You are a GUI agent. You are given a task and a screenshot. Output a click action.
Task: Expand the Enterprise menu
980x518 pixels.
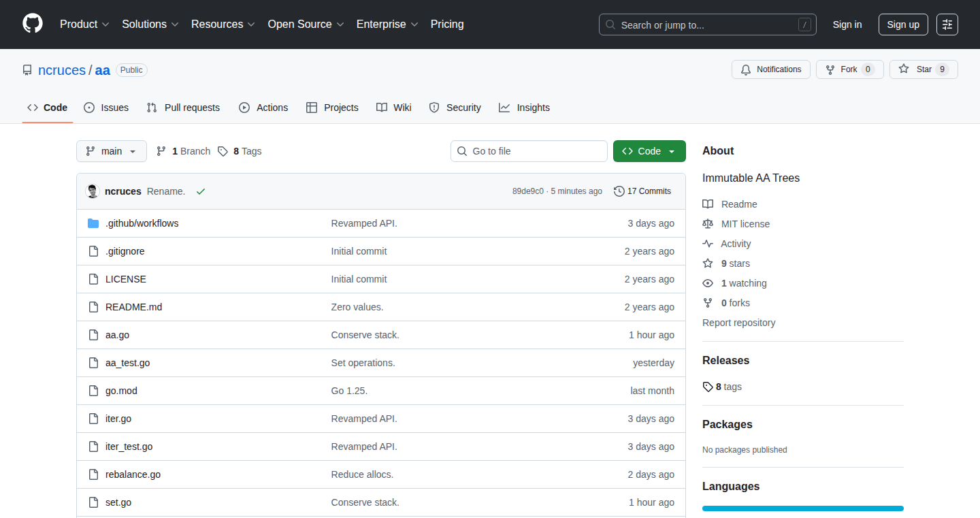(387, 25)
